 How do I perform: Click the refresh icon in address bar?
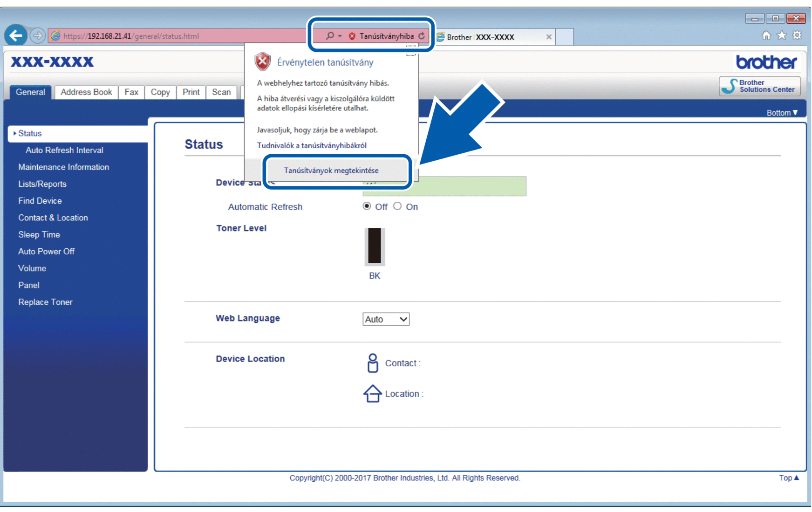[x=422, y=36]
